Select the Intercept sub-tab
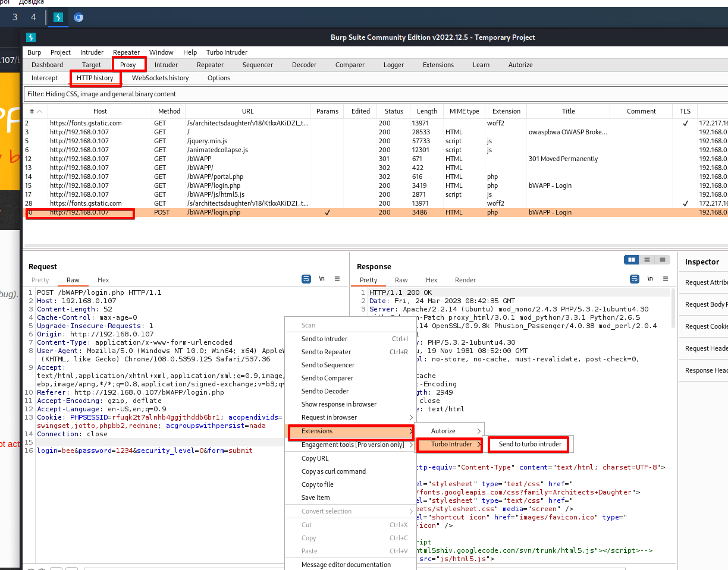Viewport: 728px width, 570px height. 45,78
